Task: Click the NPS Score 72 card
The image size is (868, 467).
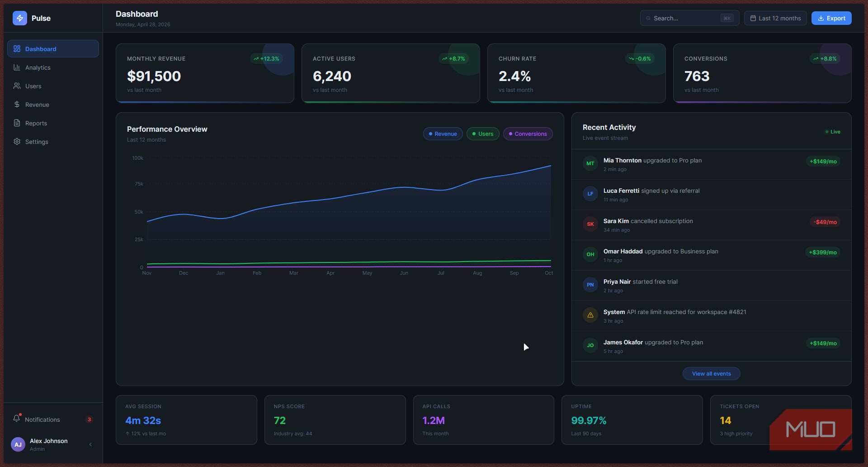Action: tap(335, 420)
